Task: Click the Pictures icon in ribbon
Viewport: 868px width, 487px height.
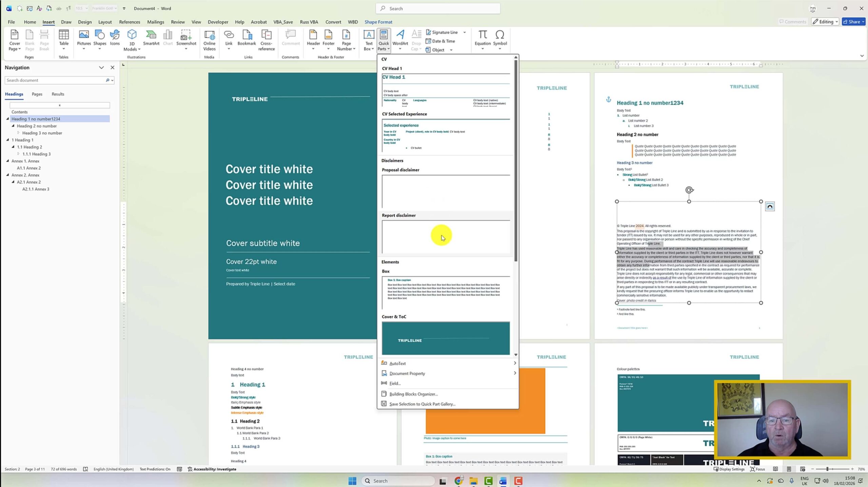Action: (84, 37)
